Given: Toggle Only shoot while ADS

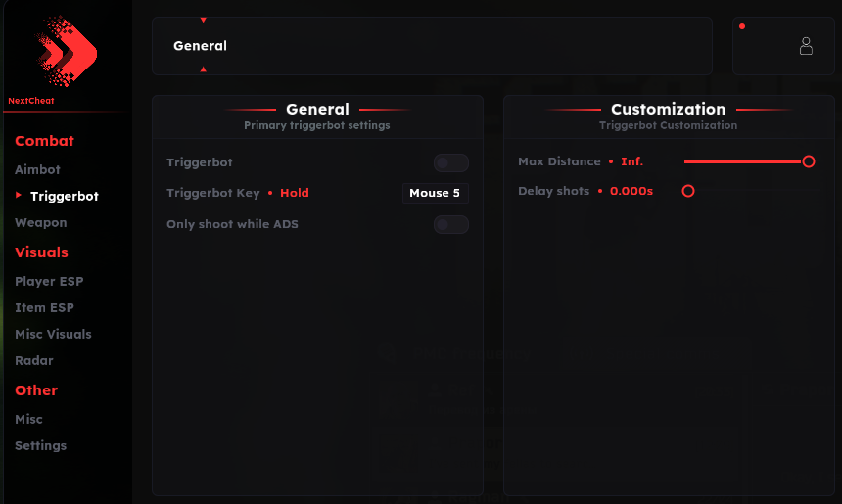Looking at the screenshot, I should [450, 224].
